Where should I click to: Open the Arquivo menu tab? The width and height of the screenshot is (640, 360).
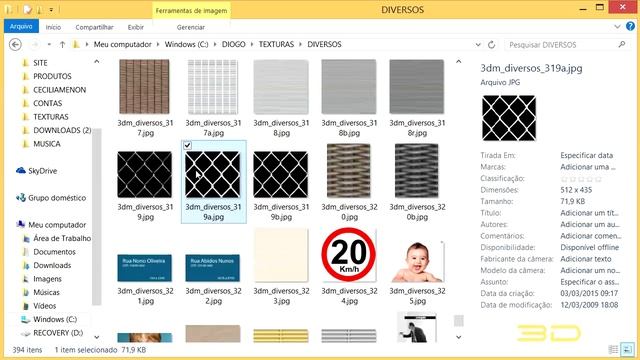(21, 26)
